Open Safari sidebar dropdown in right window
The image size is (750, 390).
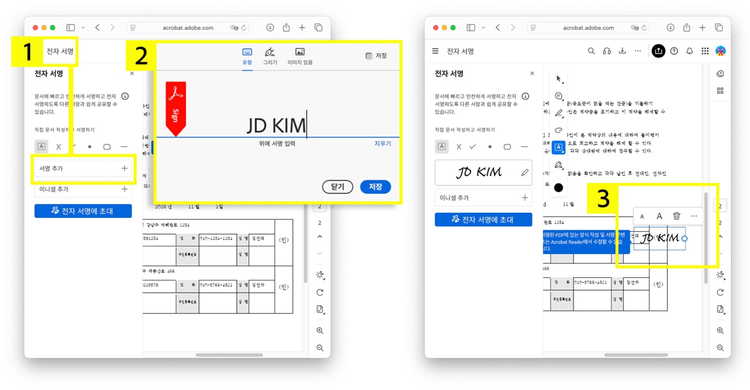[x=483, y=28]
